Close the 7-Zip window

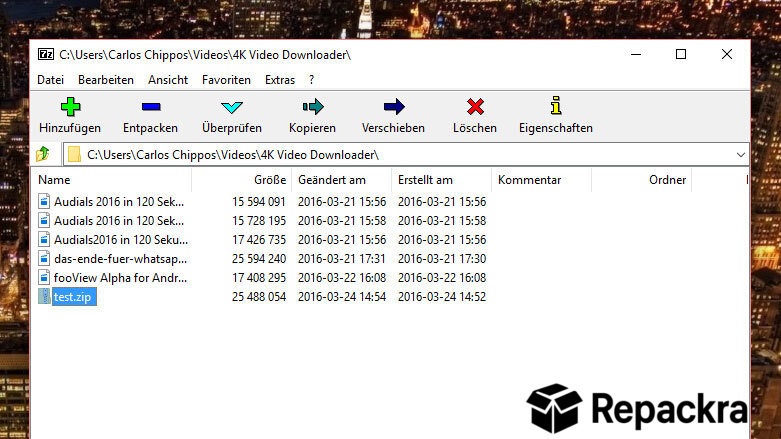[x=727, y=54]
